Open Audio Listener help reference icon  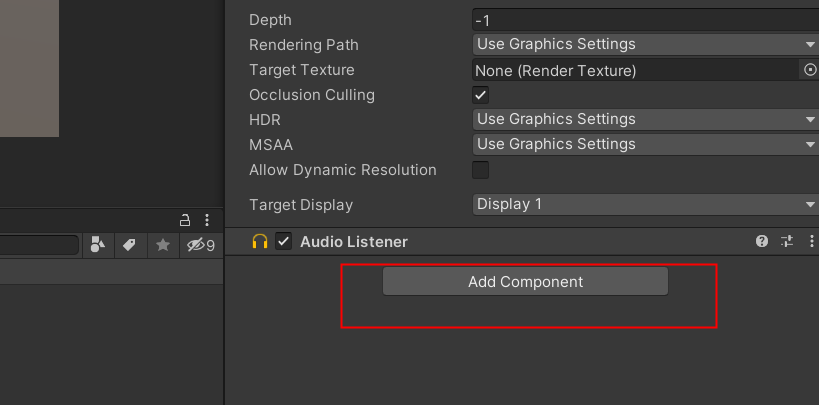click(x=762, y=241)
